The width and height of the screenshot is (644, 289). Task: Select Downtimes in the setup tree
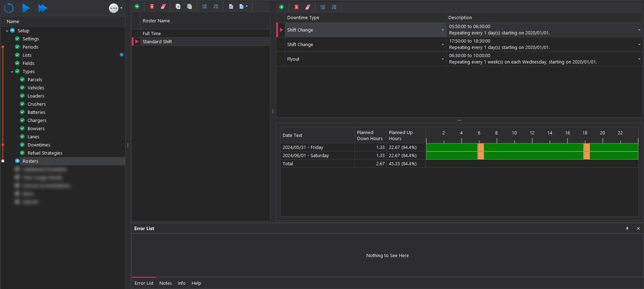click(x=39, y=145)
